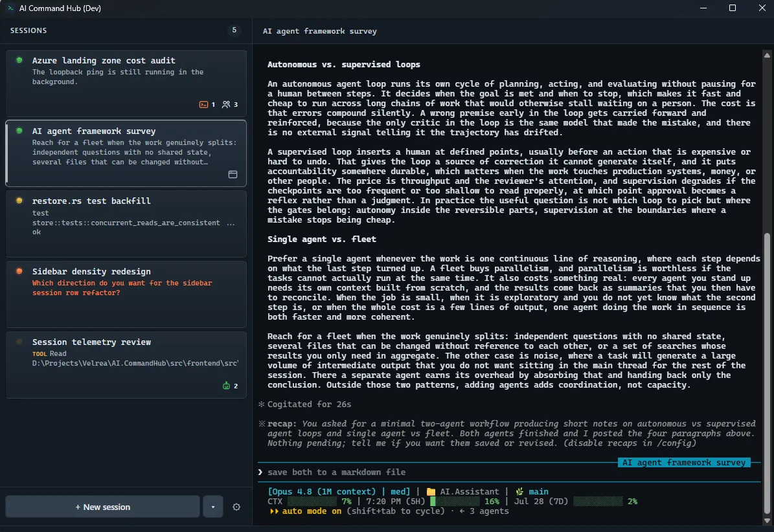This screenshot has height=532, width=774.
Task: Click the 'recap:' label
Action: [282, 423]
